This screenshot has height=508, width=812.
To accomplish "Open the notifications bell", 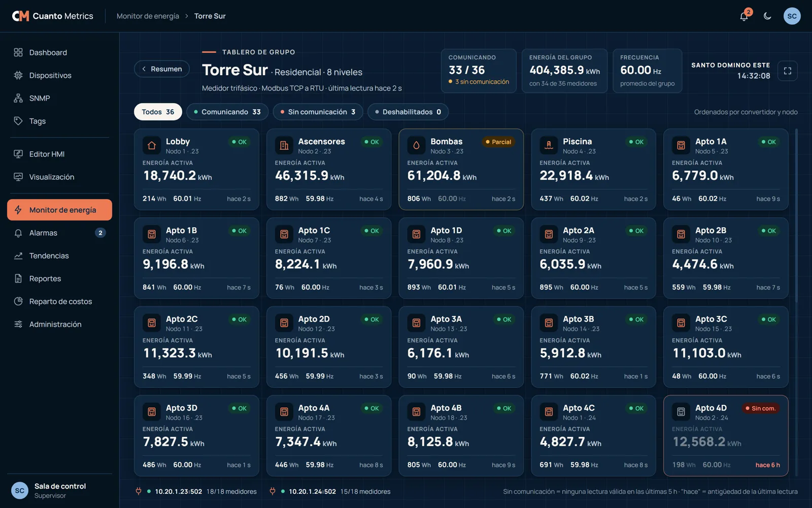I will tap(744, 16).
